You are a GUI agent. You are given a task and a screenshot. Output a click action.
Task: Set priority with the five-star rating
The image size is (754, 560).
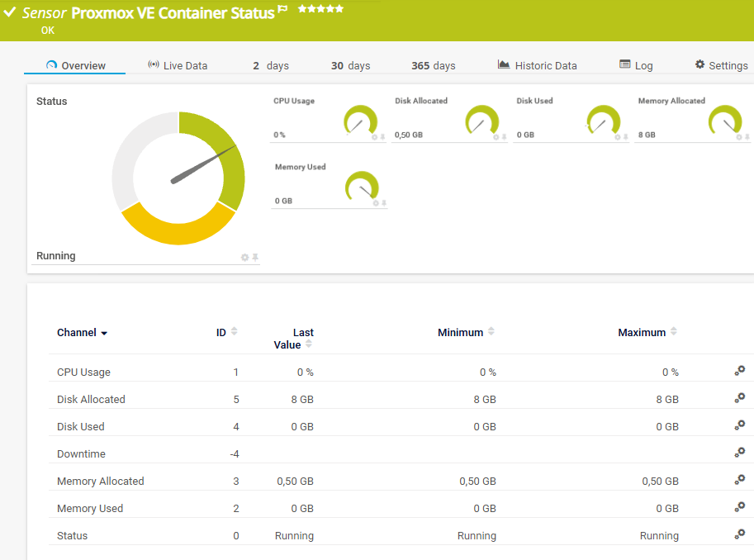point(320,9)
